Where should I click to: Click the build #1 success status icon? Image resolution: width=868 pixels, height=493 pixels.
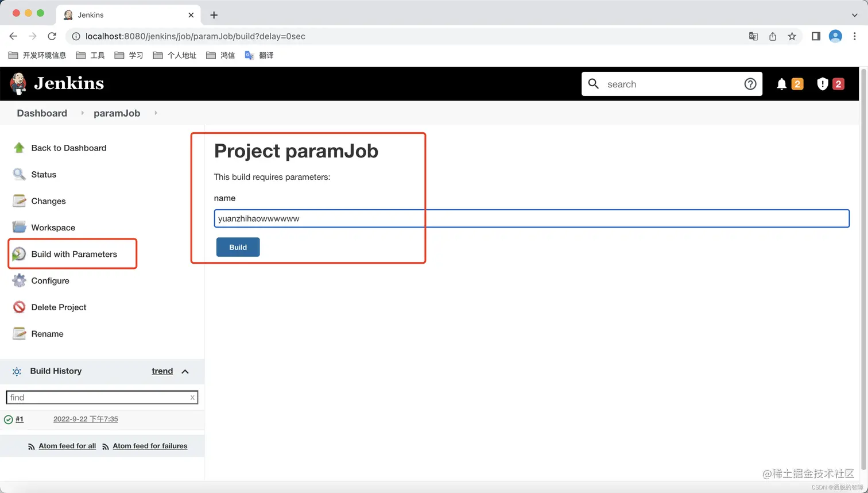pos(8,419)
